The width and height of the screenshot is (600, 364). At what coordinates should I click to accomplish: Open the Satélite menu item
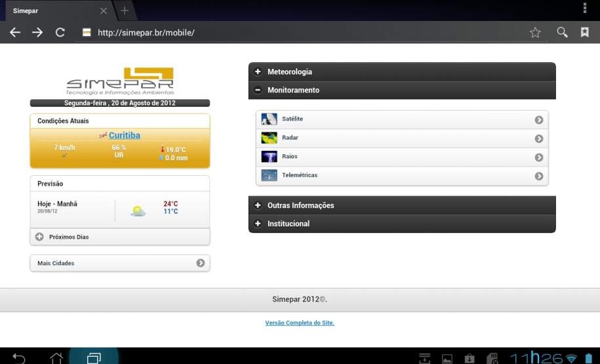[x=401, y=119]
